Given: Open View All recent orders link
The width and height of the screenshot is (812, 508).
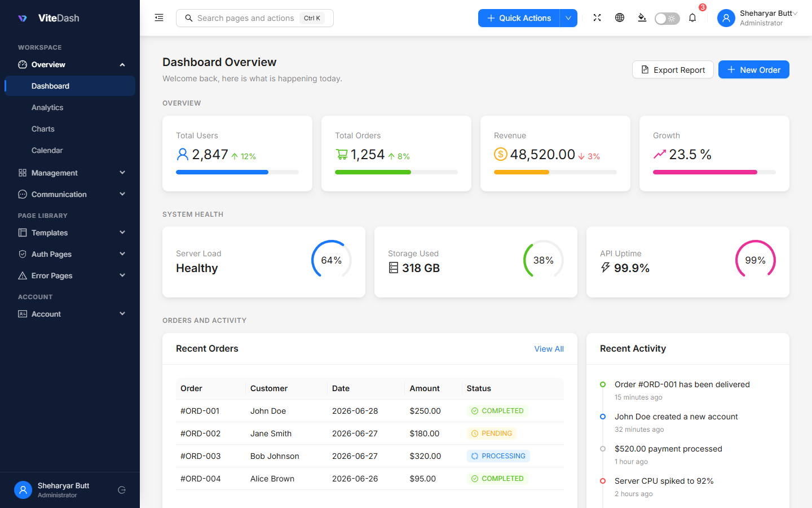Looking at the screenshot, I should 549,349.
